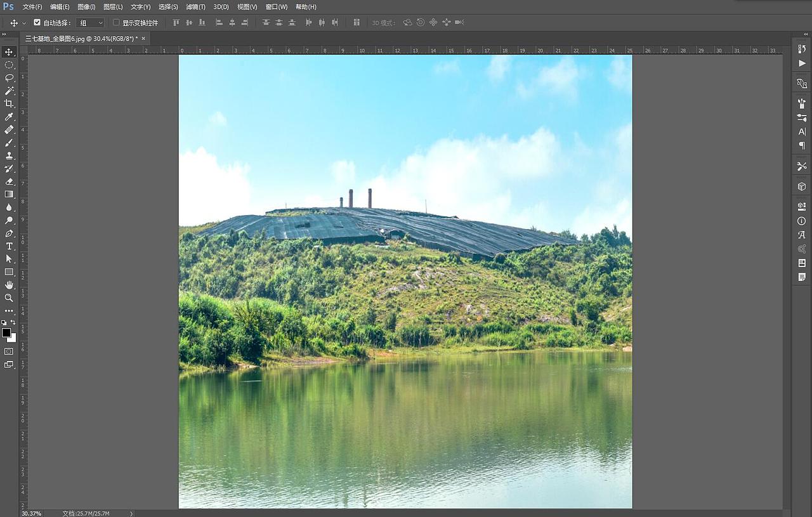Select the Clone Stamp tool
The width and height of the screenshot is (812, 517).
tap(9, 155)
